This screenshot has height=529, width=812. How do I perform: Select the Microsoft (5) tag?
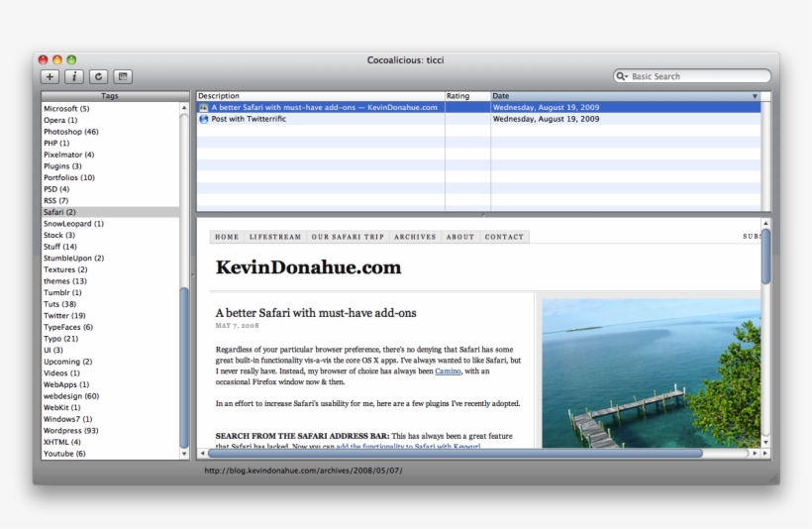pyautogui.click(x=110, y=108)
